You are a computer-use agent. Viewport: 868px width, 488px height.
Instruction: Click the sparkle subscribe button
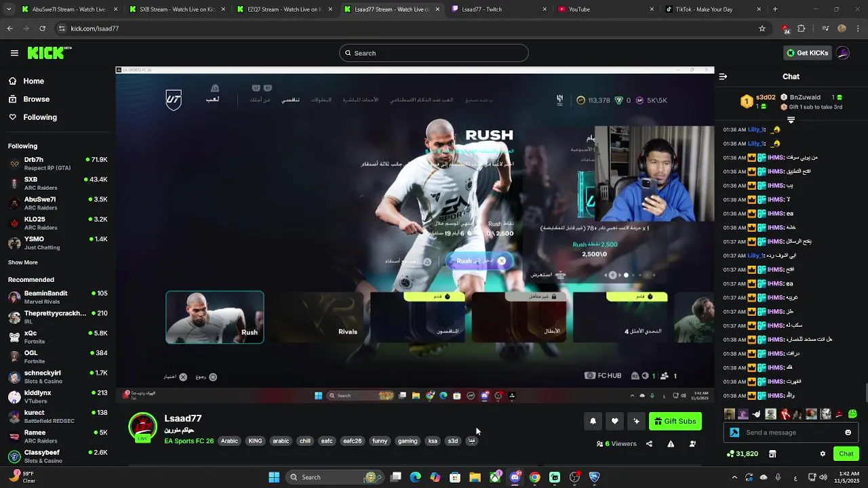point(636,421)
